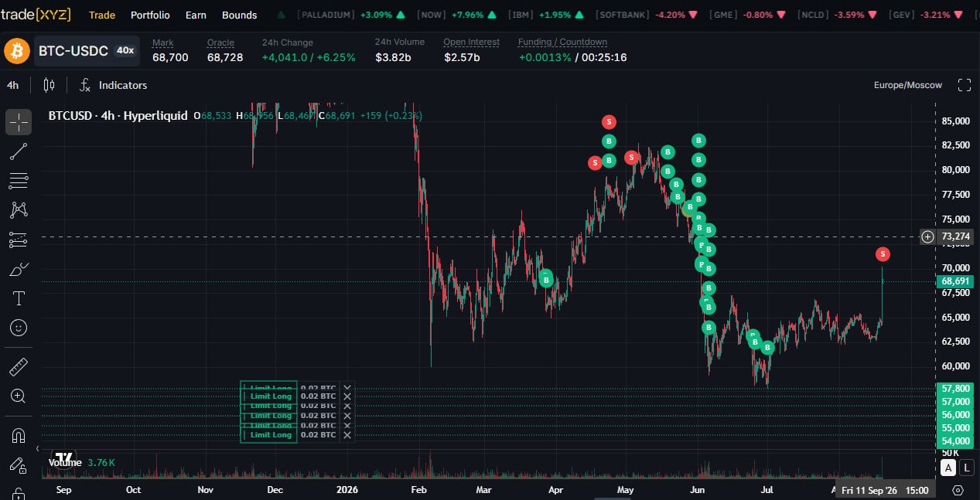
Task: Click the 40x leverage badge
Action: 125,50
